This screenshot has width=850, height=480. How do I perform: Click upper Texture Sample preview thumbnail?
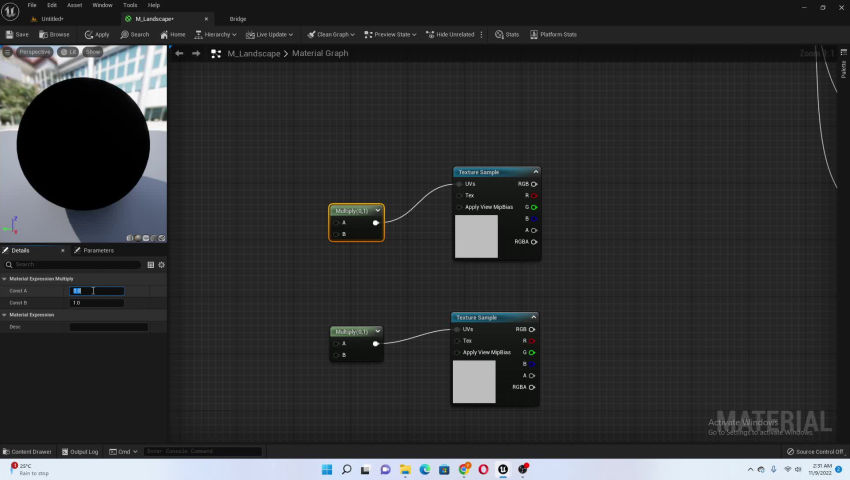pyautogui.click(x=476, y=236)
